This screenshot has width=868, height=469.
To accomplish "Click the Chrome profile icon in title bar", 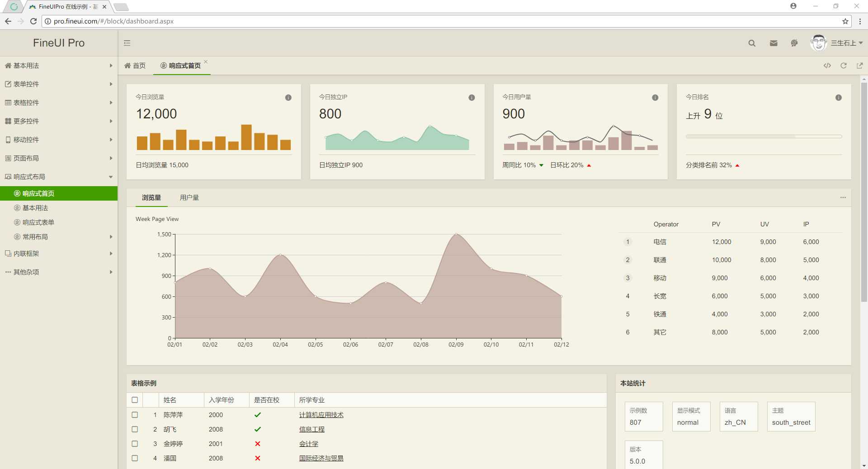I will point(793,6).
